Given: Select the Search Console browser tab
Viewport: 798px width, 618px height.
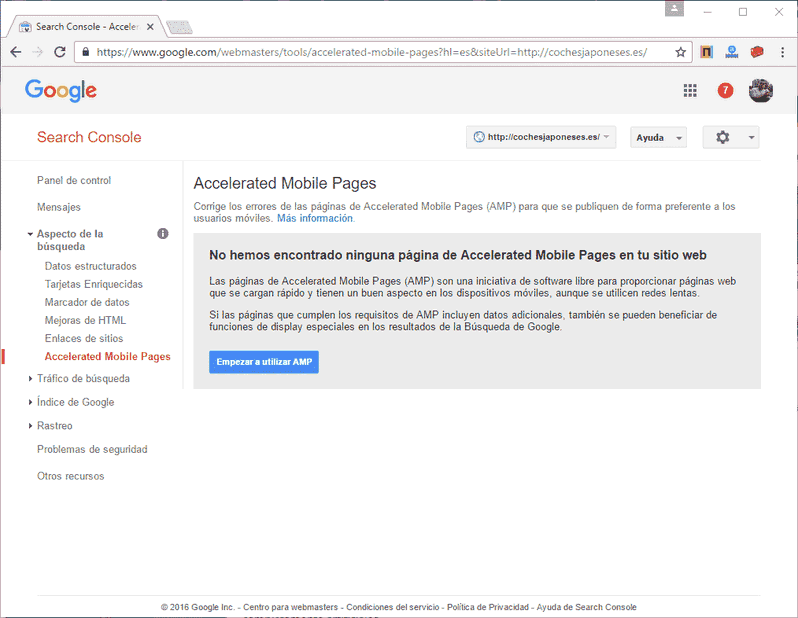Looking at the screenshot, I should coord(87,27).
